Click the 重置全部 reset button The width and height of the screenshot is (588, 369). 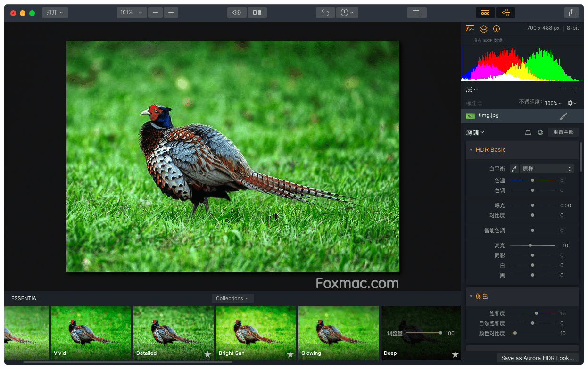(563, 132)
